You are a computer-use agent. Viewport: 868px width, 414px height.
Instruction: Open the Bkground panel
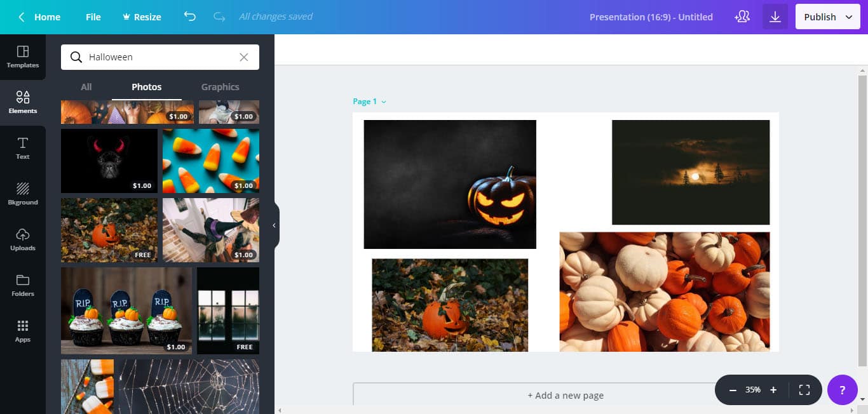click(x=23, y=194)
